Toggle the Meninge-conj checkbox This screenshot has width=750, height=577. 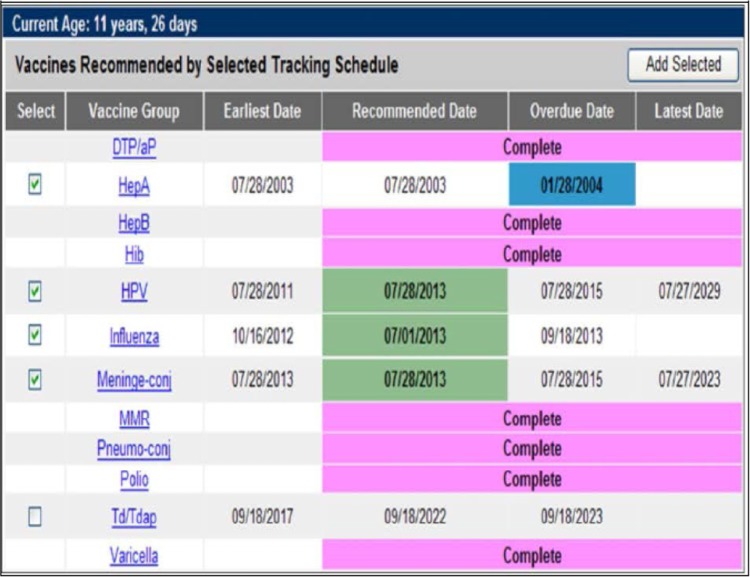(36, 379)
